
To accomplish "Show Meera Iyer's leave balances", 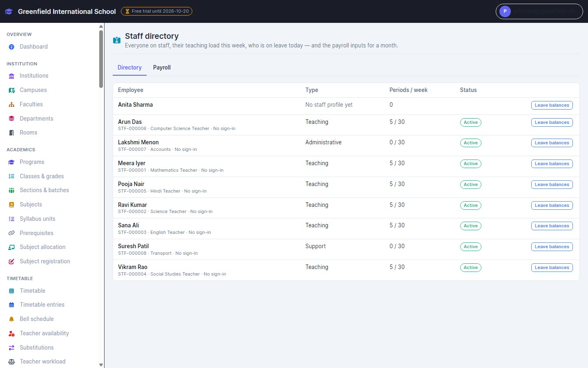I will [x=552, y=164].
